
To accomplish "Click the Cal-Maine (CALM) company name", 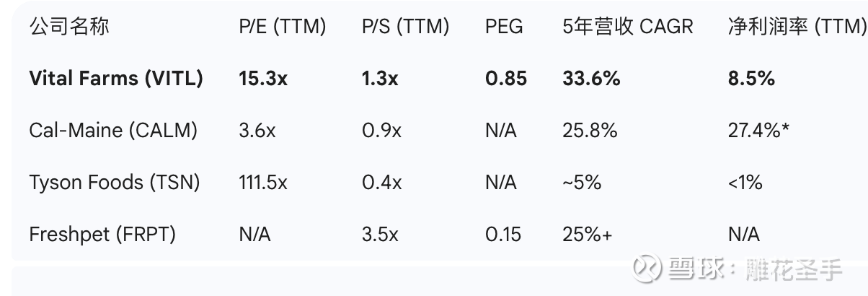I will (113, 131).
